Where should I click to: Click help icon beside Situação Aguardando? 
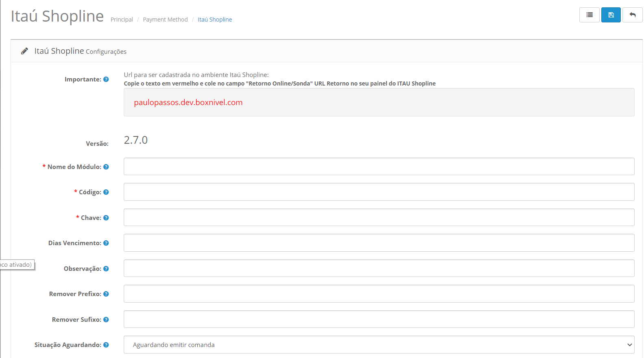[x=106, y=345]
